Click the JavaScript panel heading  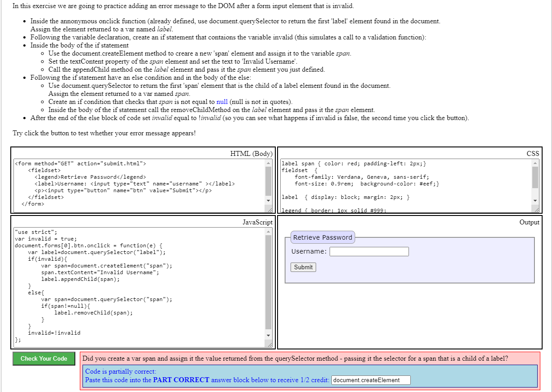pyautogui.click(x=257, y=222)
